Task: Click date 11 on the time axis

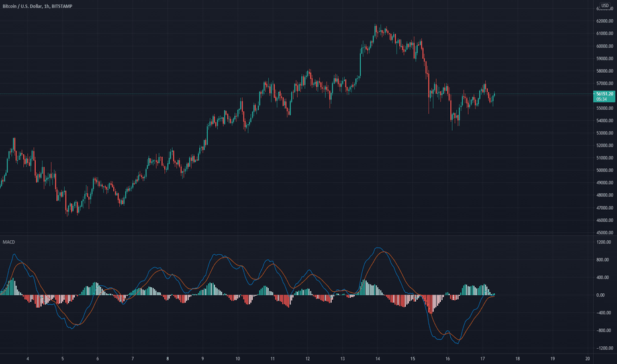Action: (272, 359)
